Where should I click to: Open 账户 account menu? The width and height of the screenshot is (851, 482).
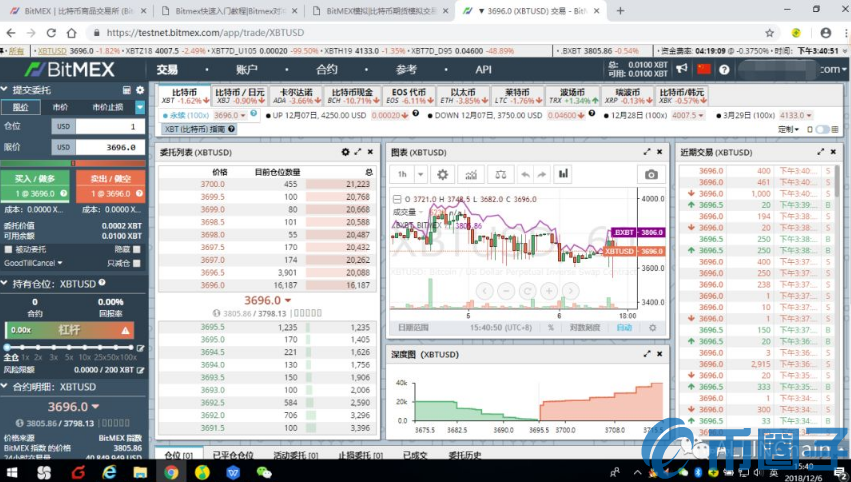(247, 69)
